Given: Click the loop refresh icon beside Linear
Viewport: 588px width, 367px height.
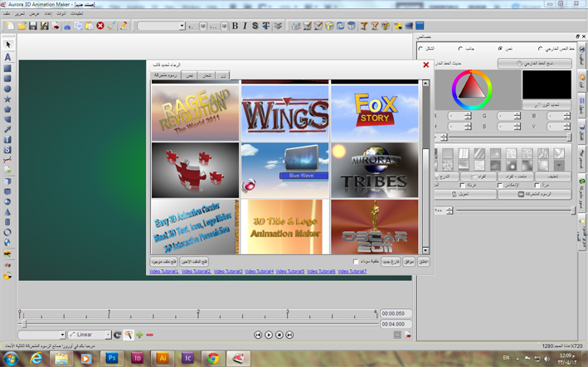Looking at the screenshot, I should pyautogui.click(x=118, y=335).
